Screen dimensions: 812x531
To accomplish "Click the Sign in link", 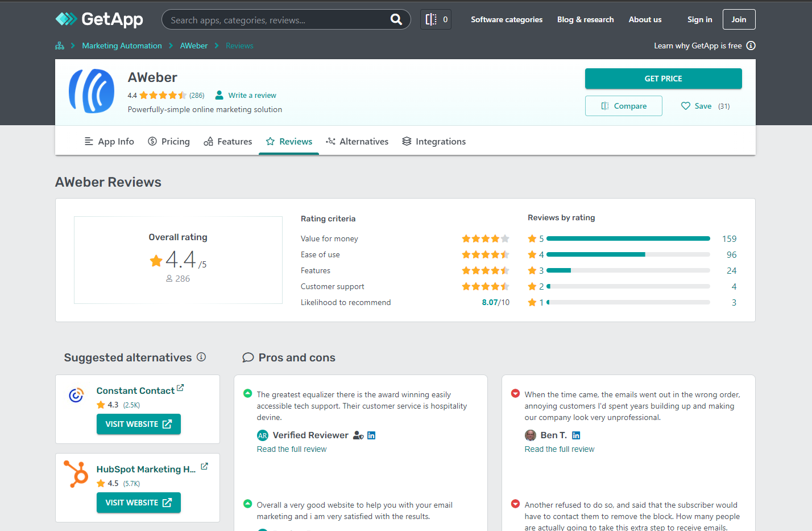I will [699, 19].
